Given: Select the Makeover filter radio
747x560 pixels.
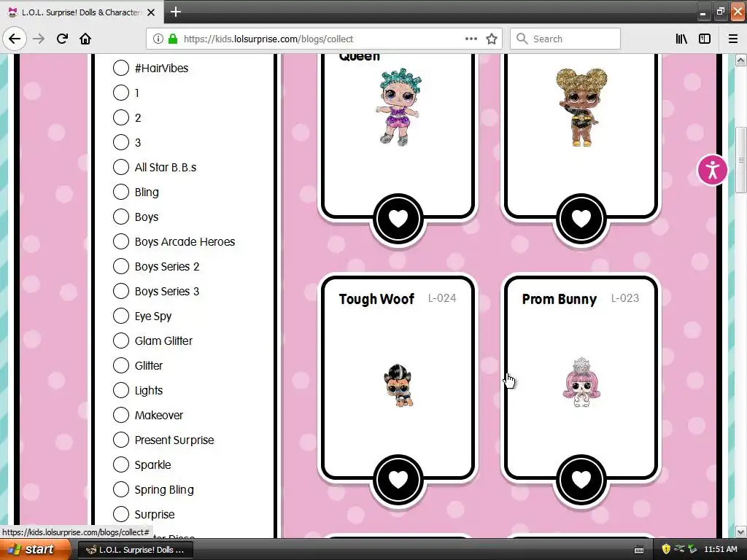Looking at the screenshot, I should click(121, 415).
